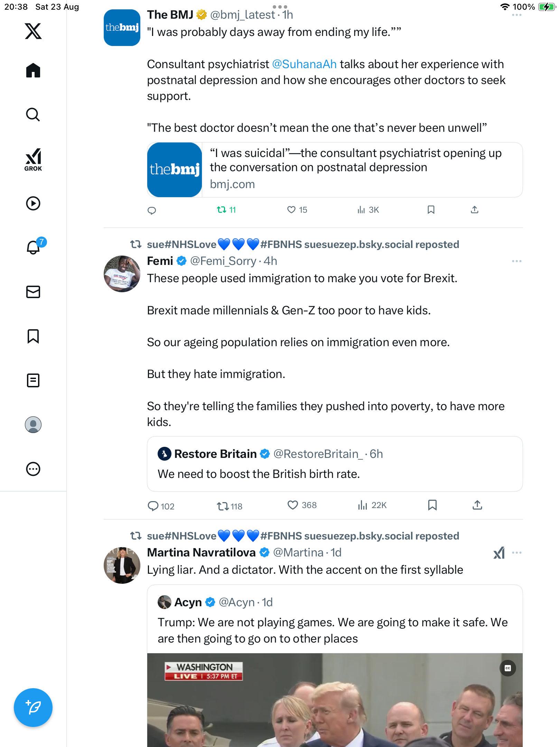Like Femi's post with 368 likes
The height and width of the screenshot is (747, 560).
click(x=293, y=505)
